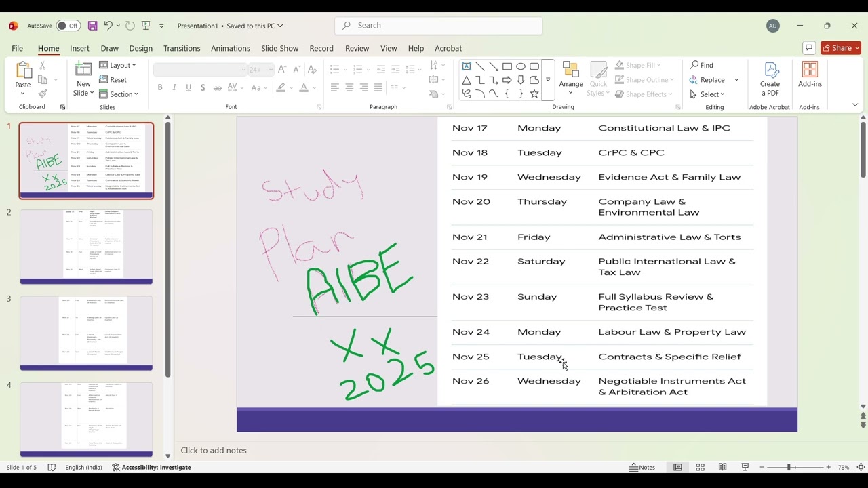Click Accessibility: Investigate in status bar

(151, 467)
